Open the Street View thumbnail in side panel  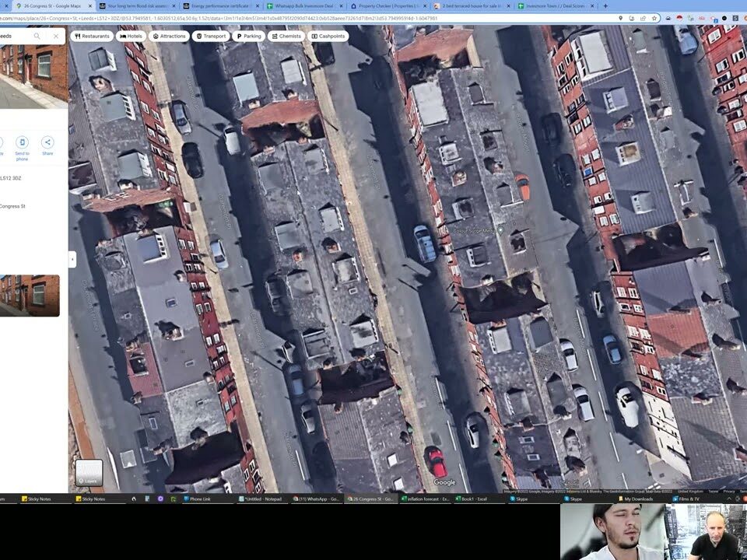coord(30,296)
